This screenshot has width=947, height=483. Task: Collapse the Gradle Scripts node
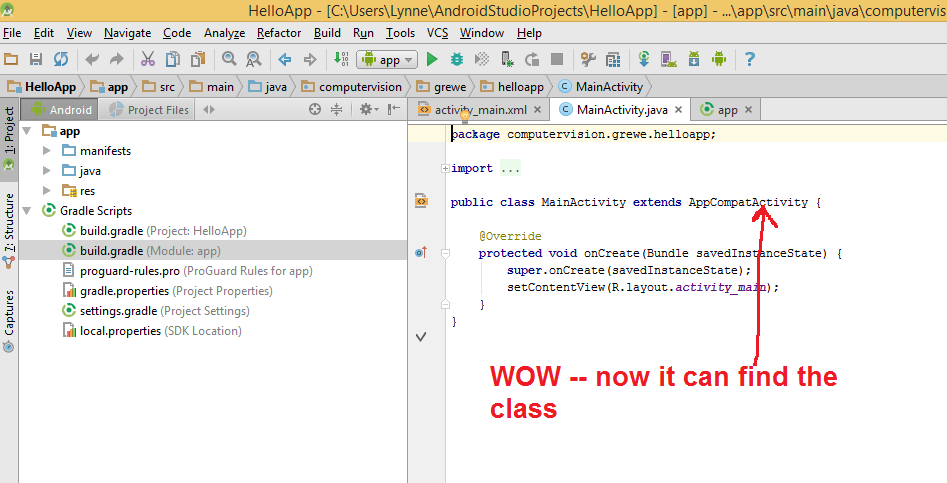coord(26,211)
